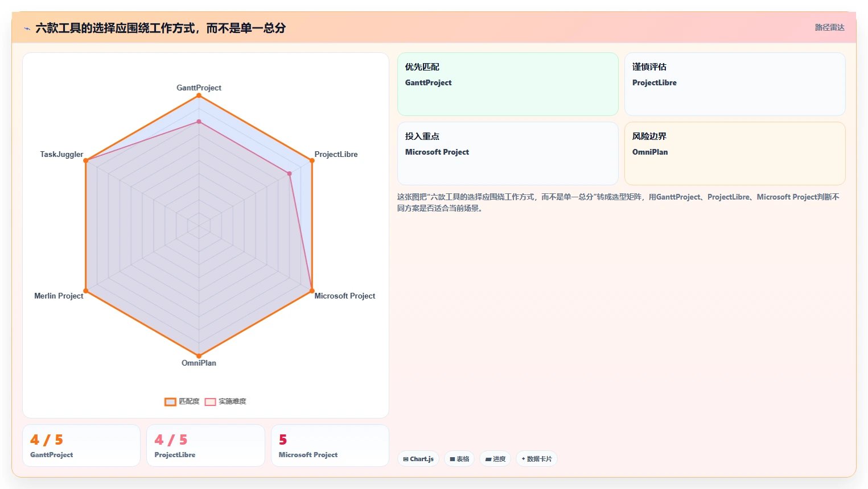Click the orange 匹配度 point at Merlin Project vertex
The image size is (868, 489).
point(86,291)
